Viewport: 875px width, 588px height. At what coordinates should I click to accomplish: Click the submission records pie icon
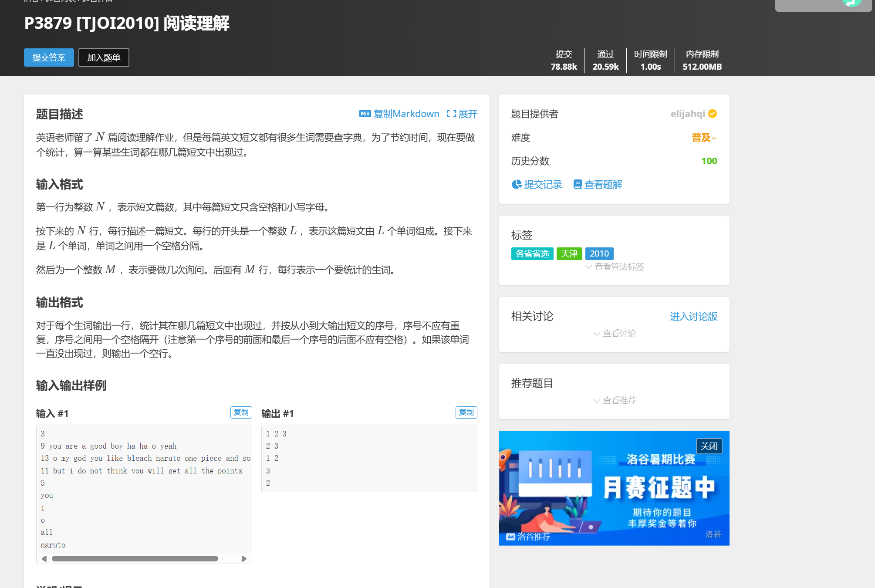click(517, 184)
